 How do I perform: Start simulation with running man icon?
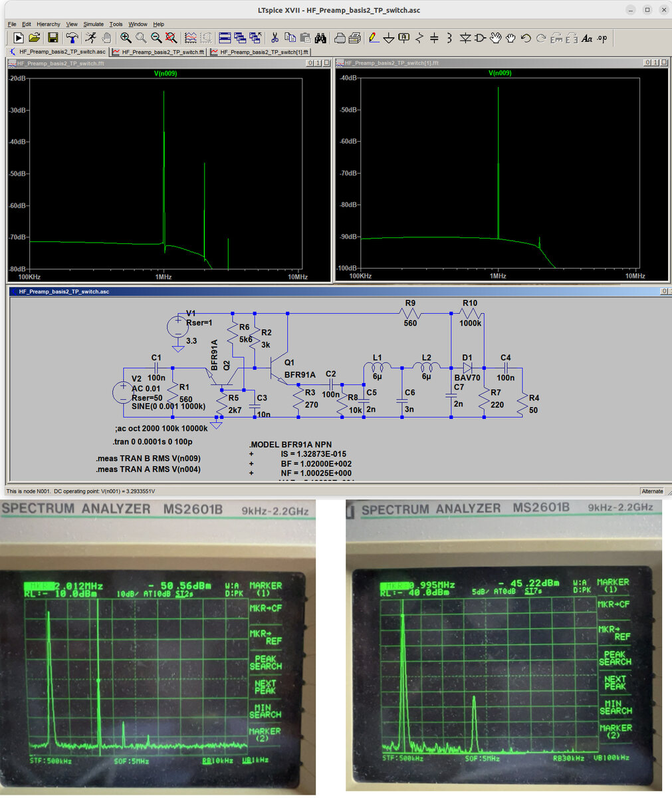pyautogui.click(x=91, y=39)
